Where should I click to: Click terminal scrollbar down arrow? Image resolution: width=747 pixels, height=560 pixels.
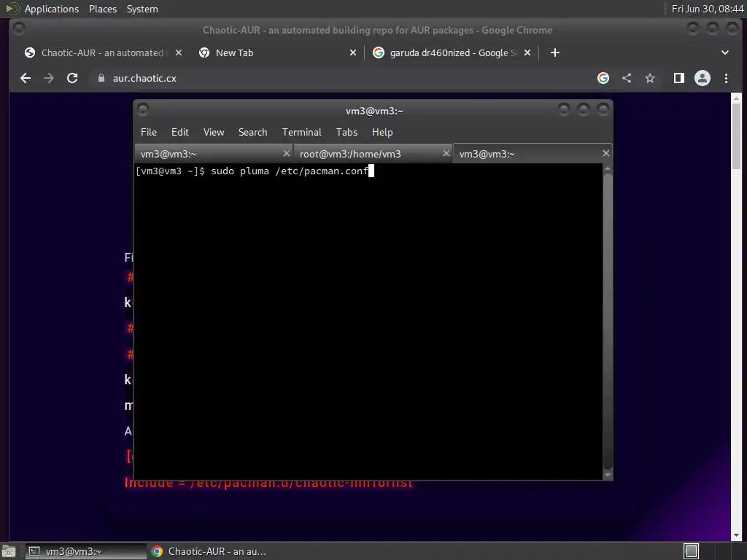(x=608, y=475)
